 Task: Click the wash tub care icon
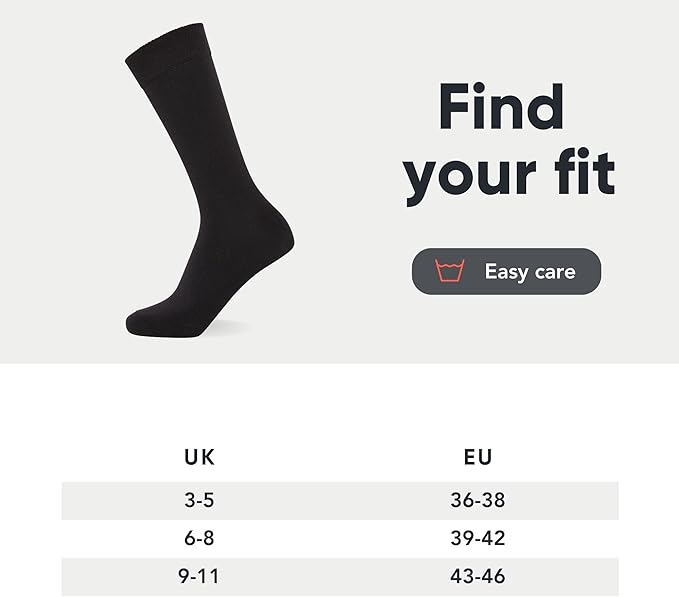point(449,271)
